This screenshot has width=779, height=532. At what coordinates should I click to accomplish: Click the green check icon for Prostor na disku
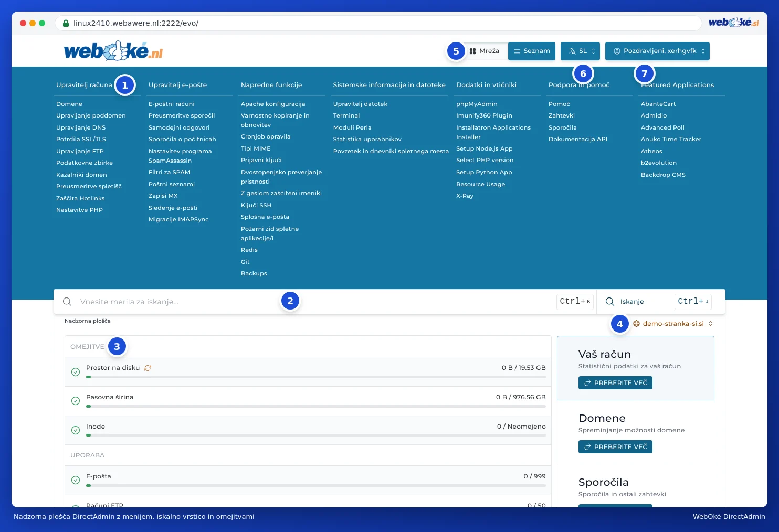[x=76, y=371]
